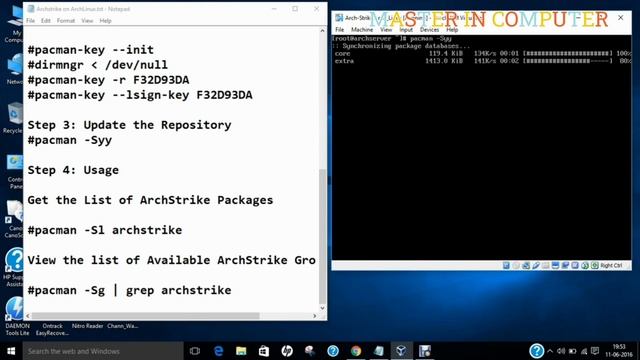Viewport: 640px width, 360px height.
Task: Click the hard disk indicator in VirtualBox status bar
Action: coord(506,265)
